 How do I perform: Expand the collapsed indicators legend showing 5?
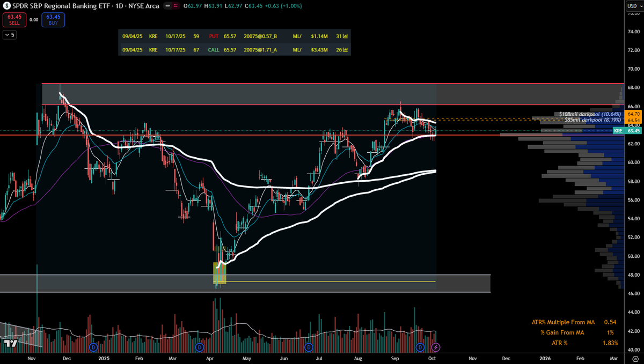[10, 35]
